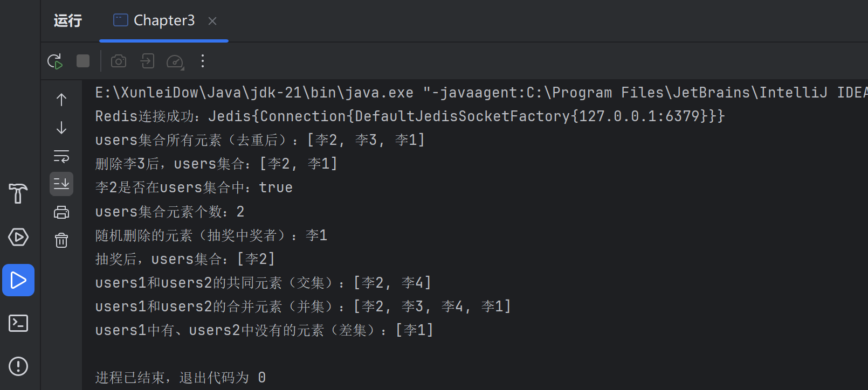
Task: Toggle the Run tool window button
Action: [x=18, y=280]
